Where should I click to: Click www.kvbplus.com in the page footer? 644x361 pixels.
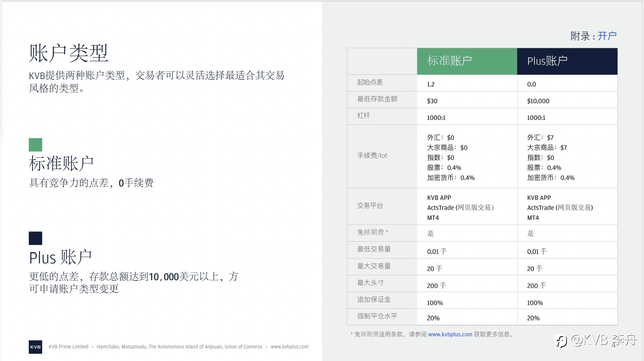coord(290,347)
